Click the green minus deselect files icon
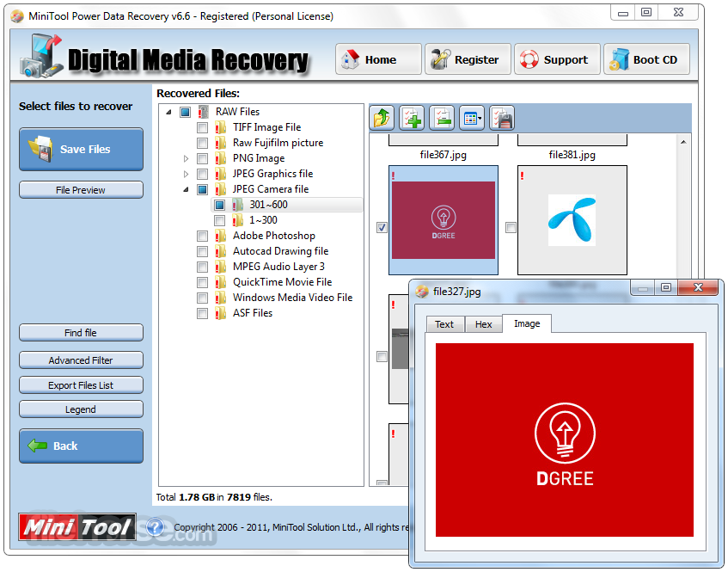The image size is (728, 572). coord(442,118)
